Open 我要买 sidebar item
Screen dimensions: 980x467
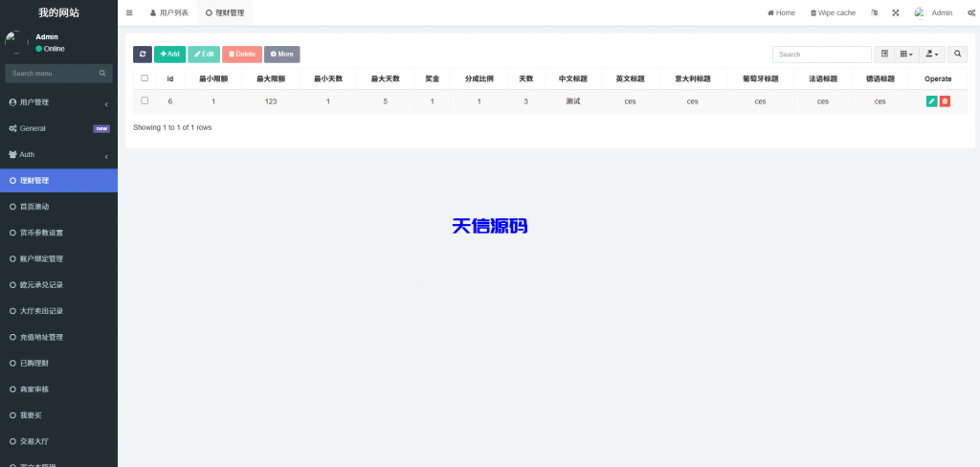58,415
